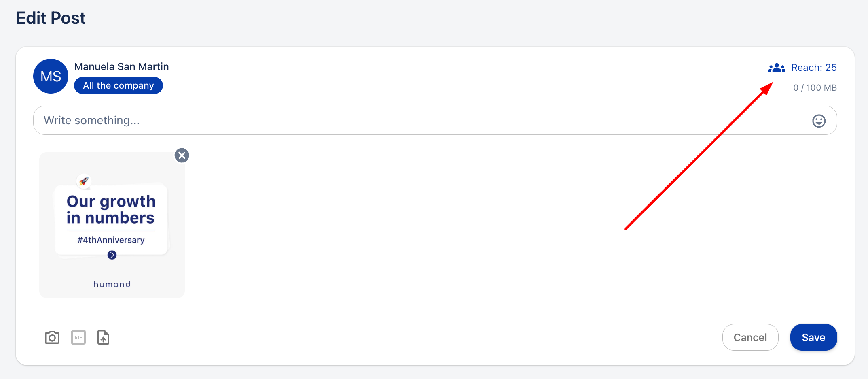This screenshot has height=379, width=868.
Task: Open the All the company audience selector
Action: pyautogui.click(x=119, y=86)
